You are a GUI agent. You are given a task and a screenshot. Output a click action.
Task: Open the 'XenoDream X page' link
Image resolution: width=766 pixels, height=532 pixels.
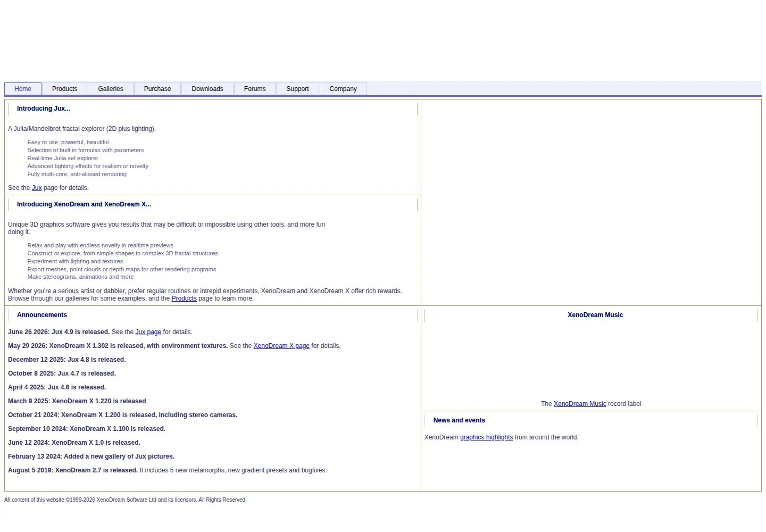pyautogui.click(x=281, y=346)
